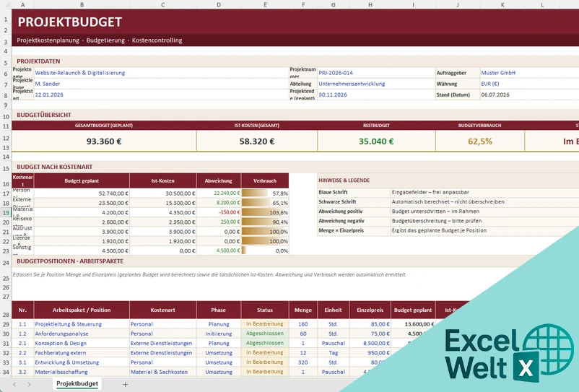Screen dimensions: 579x392
Task: Click the 0,0% consumption data bar
Action: [265, 251]
